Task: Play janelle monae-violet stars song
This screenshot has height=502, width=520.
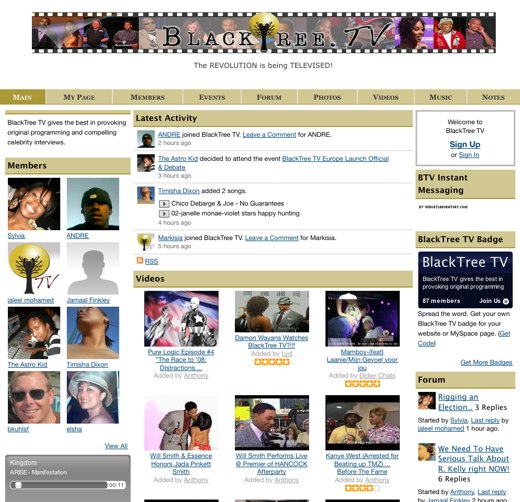Action: (164, 213)
